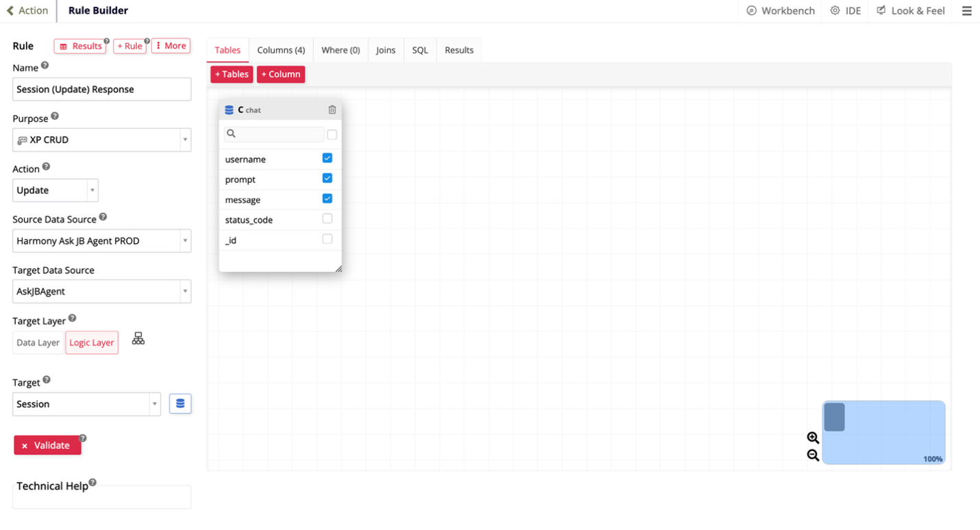Viewport: 980px width, 530px height.
Task: Click the help icon next to Name
Action: tap(45, 66)
